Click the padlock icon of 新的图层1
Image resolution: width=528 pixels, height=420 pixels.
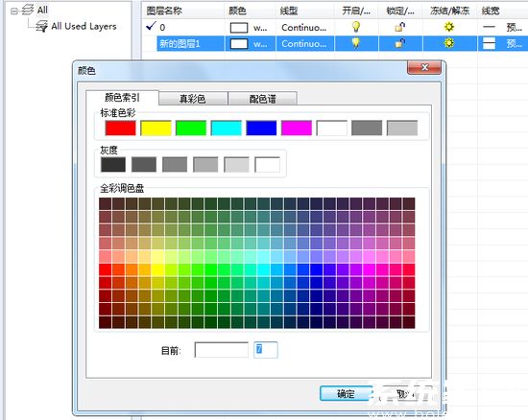coord(399,43)
